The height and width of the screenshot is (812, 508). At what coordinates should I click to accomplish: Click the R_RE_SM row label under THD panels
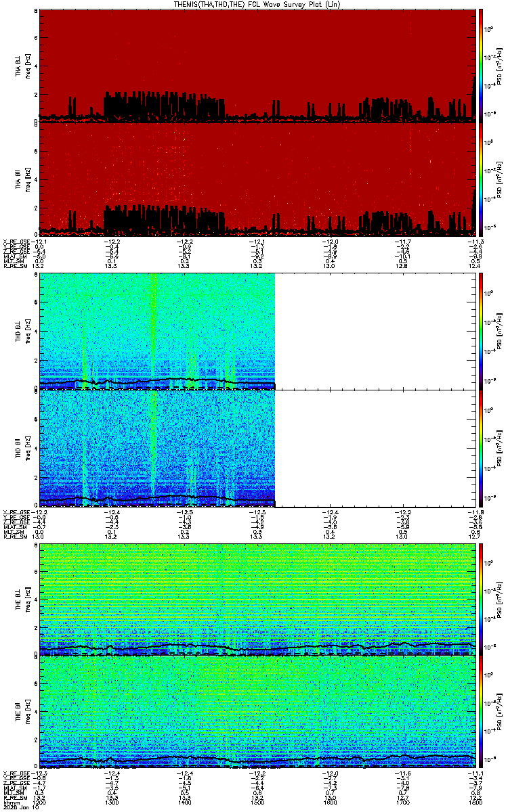click(17, 536)
